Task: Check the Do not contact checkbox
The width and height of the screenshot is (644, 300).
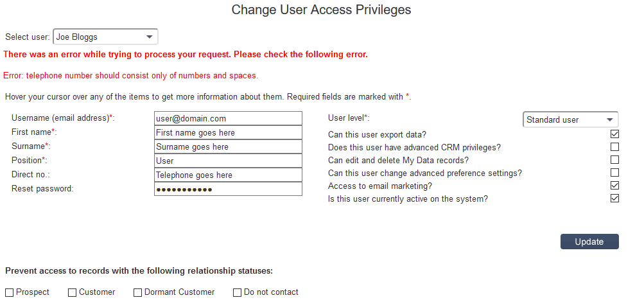Action: [x=238, y=292]
